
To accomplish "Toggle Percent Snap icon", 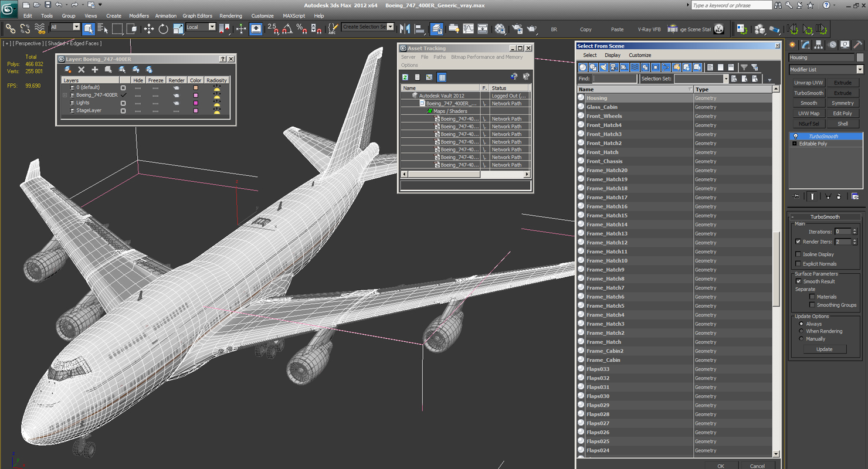I will (x=301, y=29).
